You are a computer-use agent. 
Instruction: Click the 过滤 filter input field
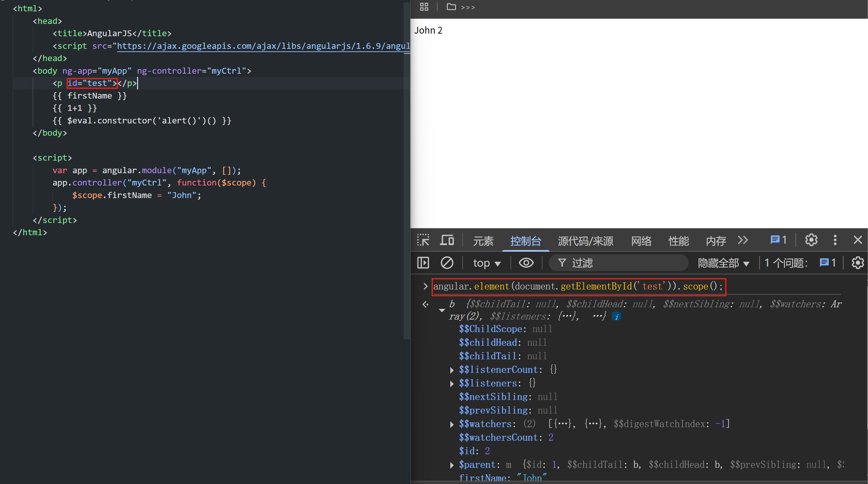tap(623, 263)
